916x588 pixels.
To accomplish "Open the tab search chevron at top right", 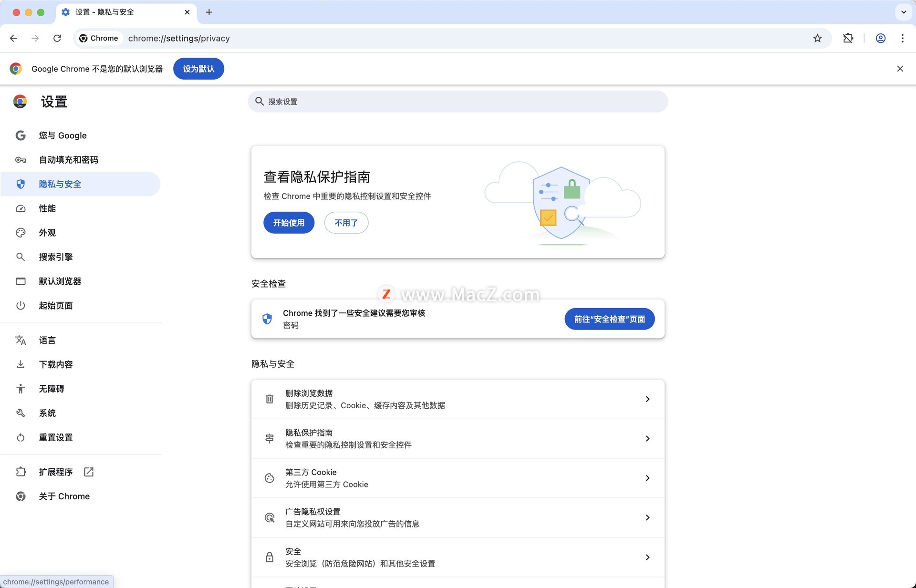I will 904,12.
